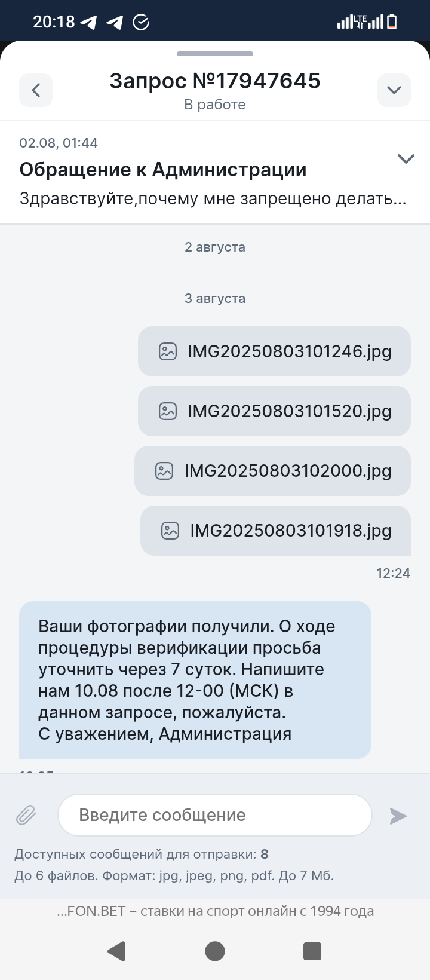The height and width of the screenshot is (980, 430).
Task: Tap the battery icon in status bar
Action: pyautogui.click(x=392, y=22)
